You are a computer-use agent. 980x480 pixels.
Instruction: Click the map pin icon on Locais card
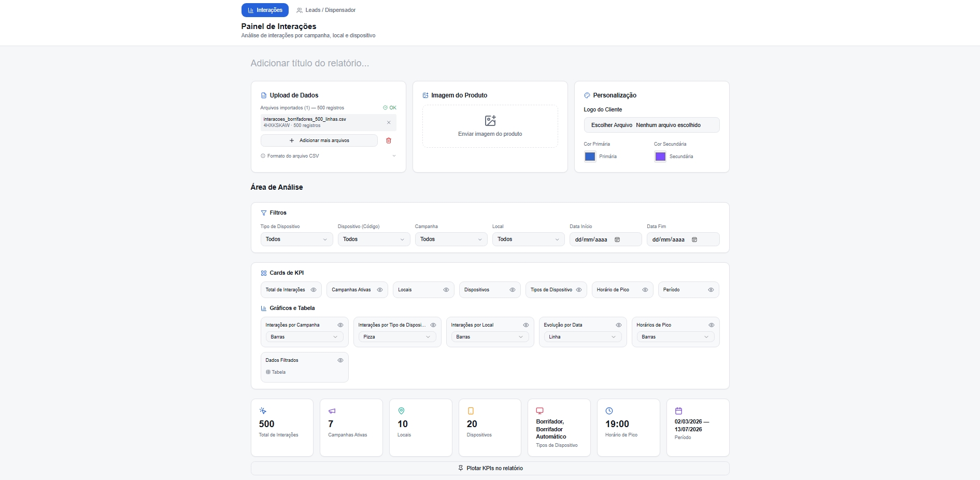(x=401, y=411)
